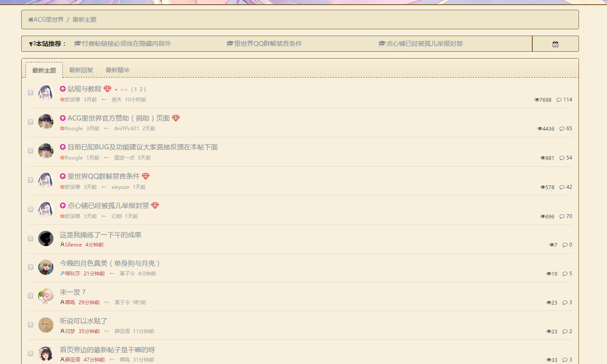This screenshot has width=607, height=364.
Task: Tick the checkbox for 来一发？ thread
Action: [31, 296]
